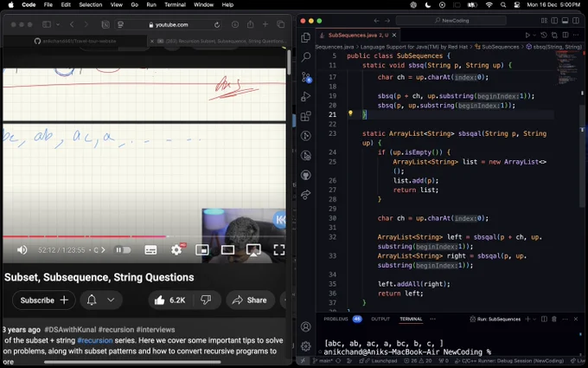588x368 pixels.
Task: Open terminal panel more tabs ellipsis
Action: pyautogui.click(x=432, y=319)
